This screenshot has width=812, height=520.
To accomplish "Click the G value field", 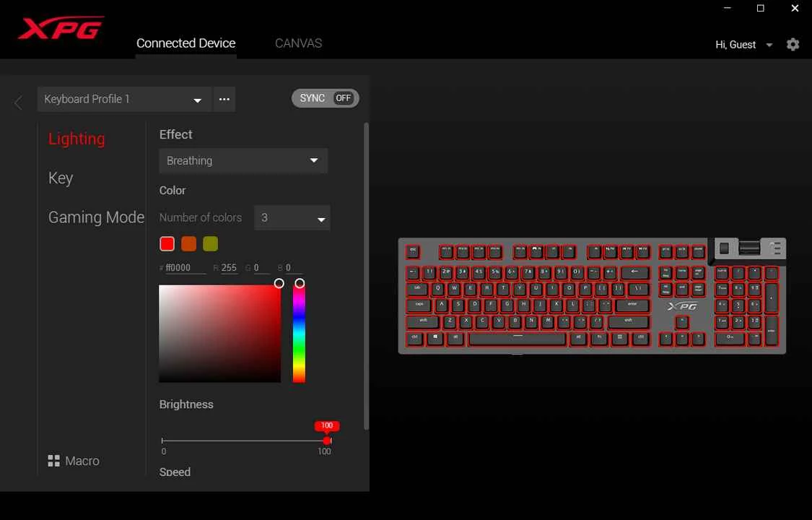I will coord(261,268).
